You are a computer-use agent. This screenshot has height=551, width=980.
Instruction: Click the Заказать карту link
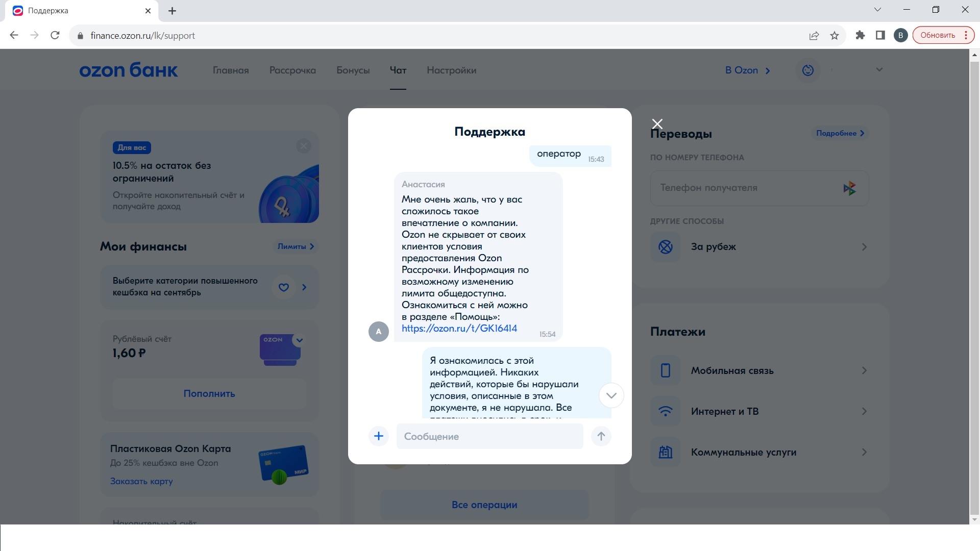[141, 481]
